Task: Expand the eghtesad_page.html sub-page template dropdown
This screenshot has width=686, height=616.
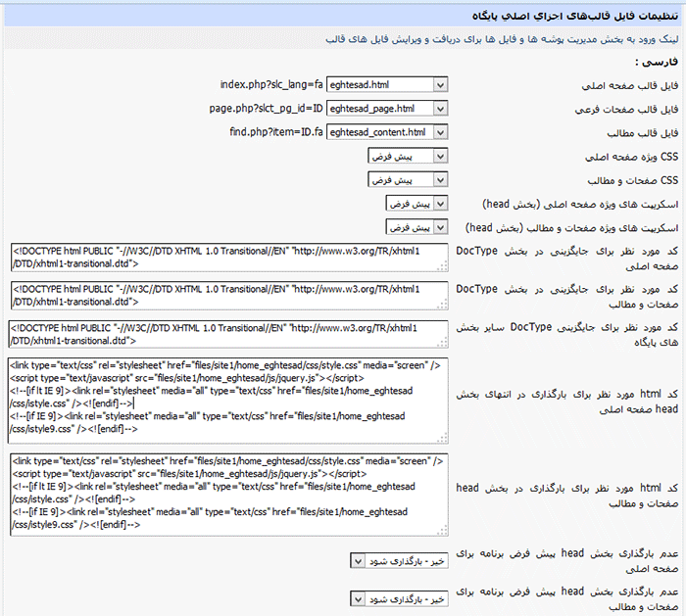Action: pos(386,108)
